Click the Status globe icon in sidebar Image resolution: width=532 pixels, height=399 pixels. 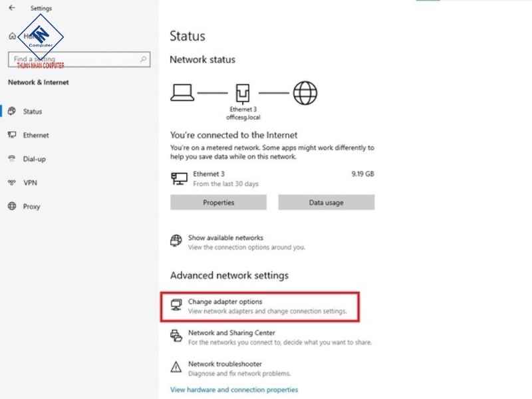(11, 112)
